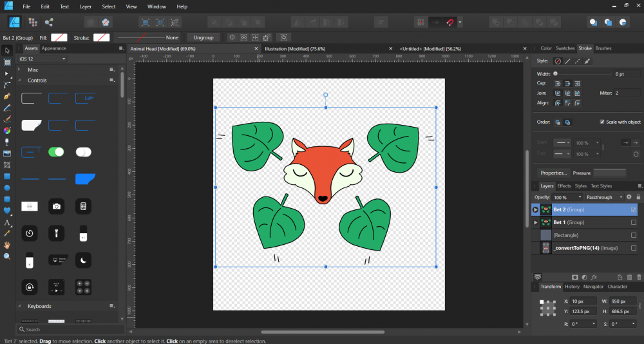Open the Passthrough blend mode dropdown
644x344 pixels.
[604, 197]
